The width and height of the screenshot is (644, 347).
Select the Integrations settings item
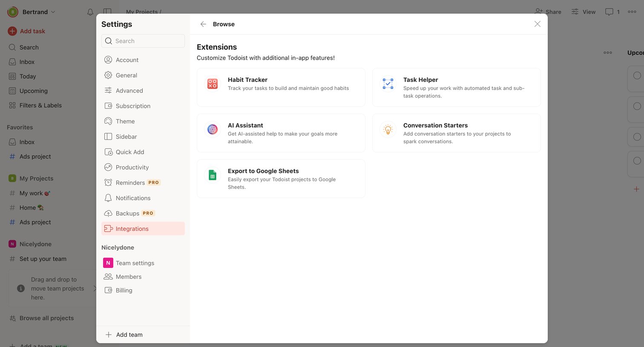pyautogui.click(x=143, y=229)
